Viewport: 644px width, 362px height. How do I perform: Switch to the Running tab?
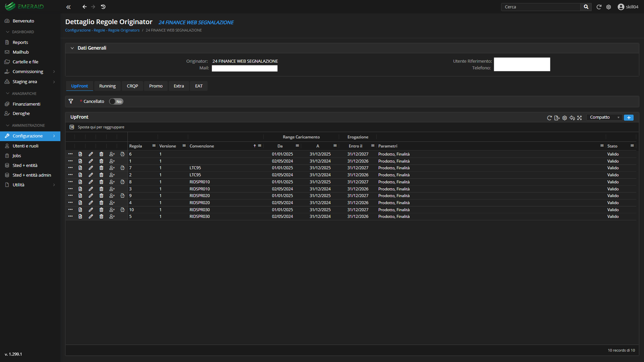(x=107, y=86)
